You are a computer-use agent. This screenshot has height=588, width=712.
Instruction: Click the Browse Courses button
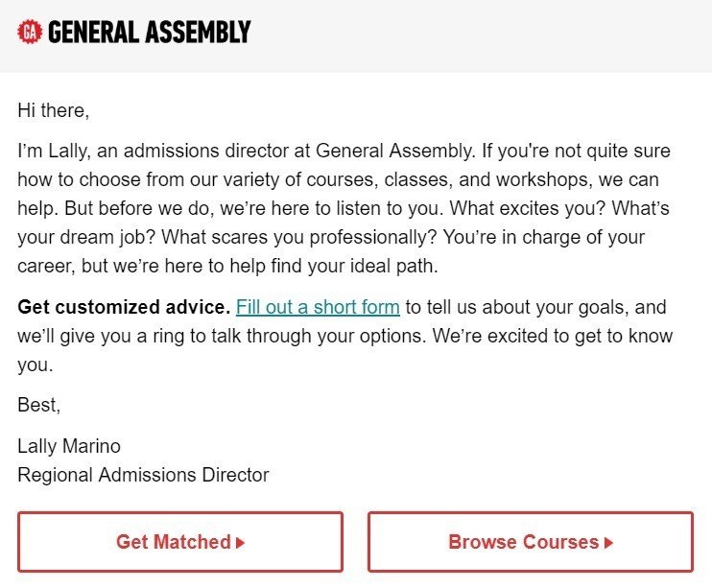tap(531, 542)
